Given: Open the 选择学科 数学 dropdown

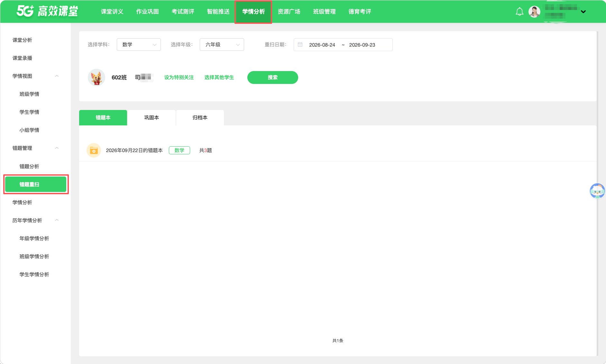Looking at the screenshot, I should [139, 45].
